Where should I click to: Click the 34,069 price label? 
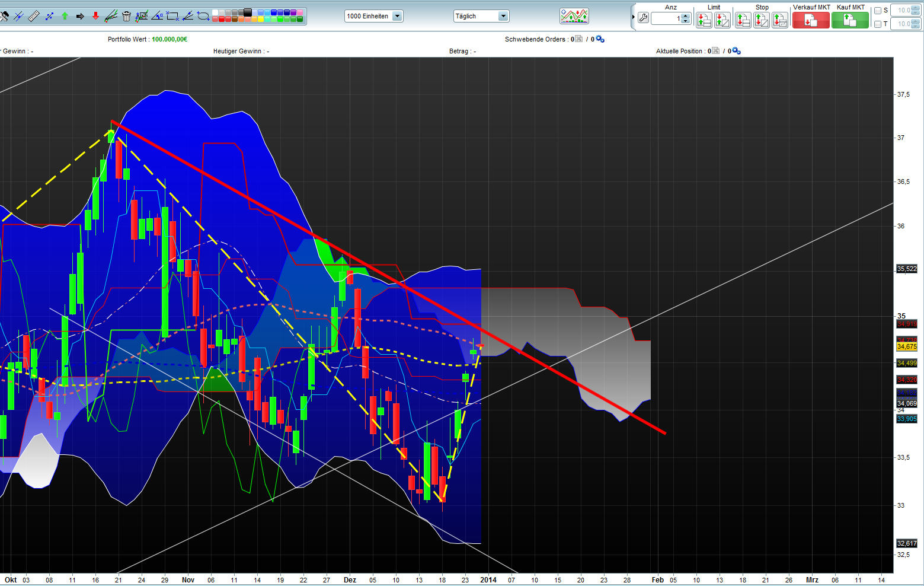[907, 403]
